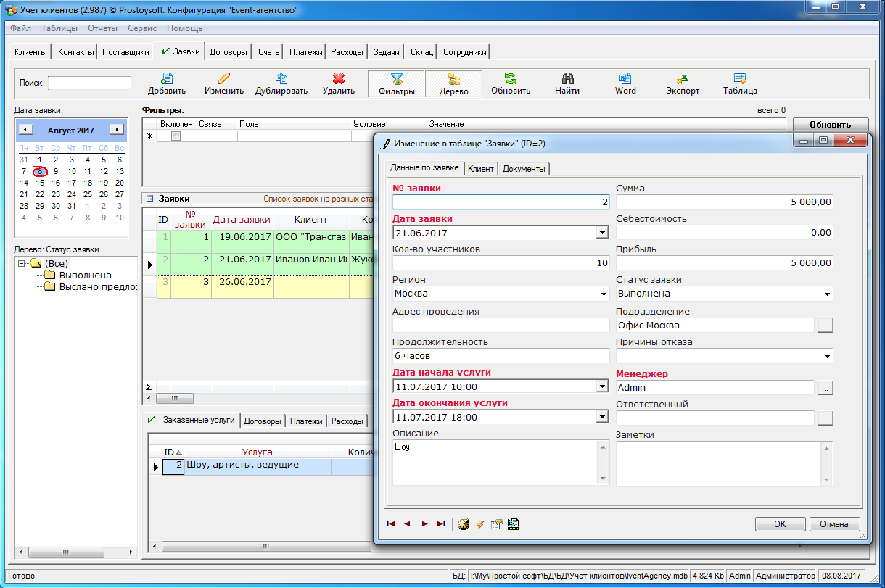Check the Включен filter checkbox
The height and width of the screenshot is (588, 885).
click(176, 136)
